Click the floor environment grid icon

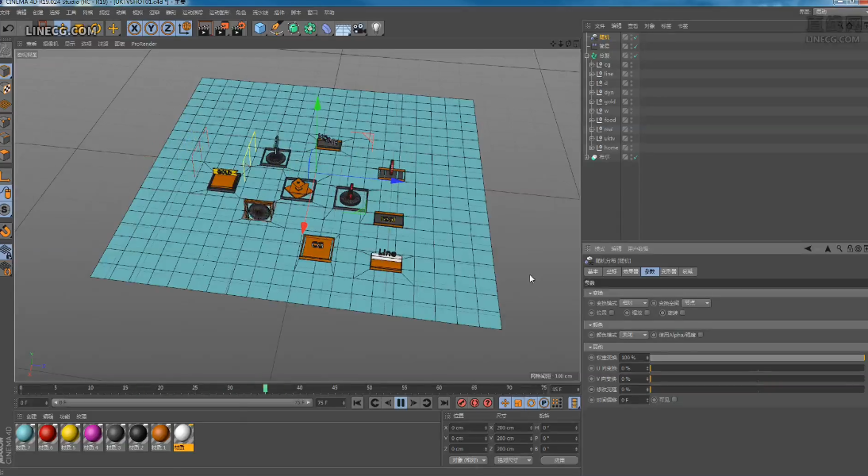point(343,29)
